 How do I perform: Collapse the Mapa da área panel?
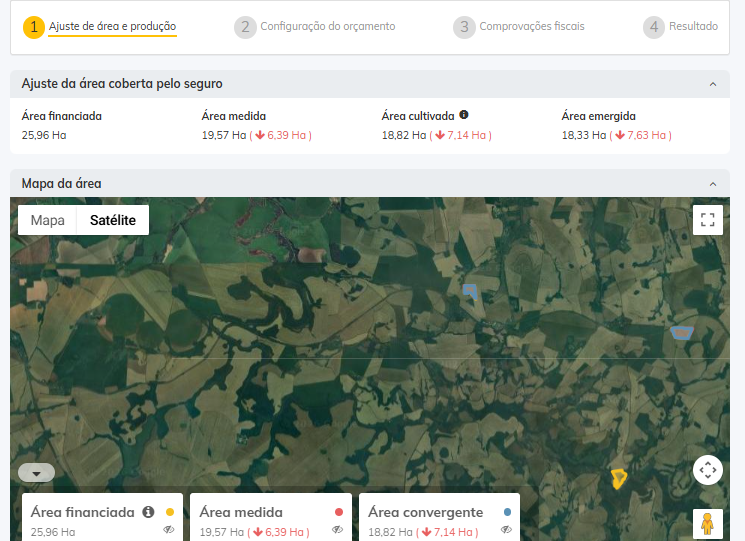tap(712, 185)
